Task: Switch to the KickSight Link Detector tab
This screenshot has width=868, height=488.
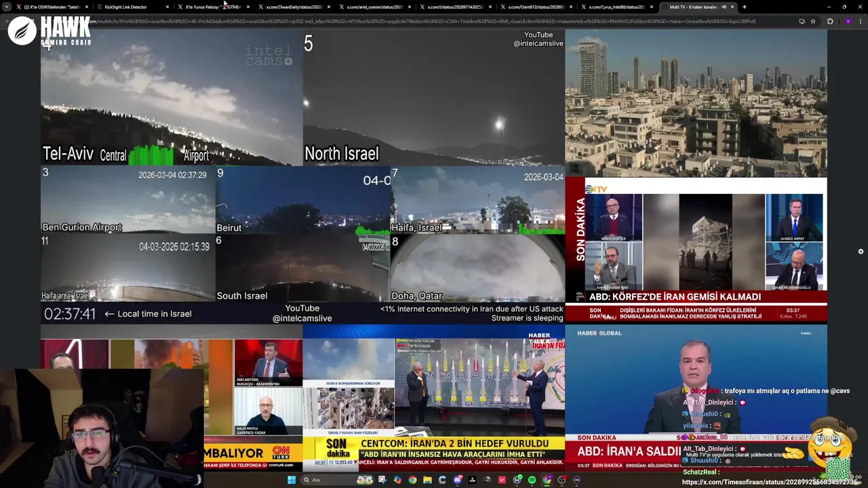Action: click(x=132, y=7)
